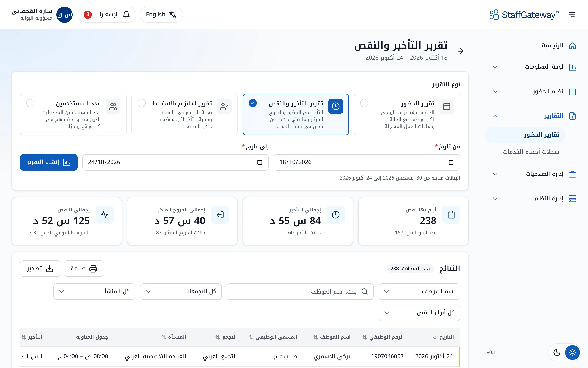This screenshot has height=368, width=588.
Task: Switch to light mode sun icon
Action: pyautogui.click(x=572, y=352)
